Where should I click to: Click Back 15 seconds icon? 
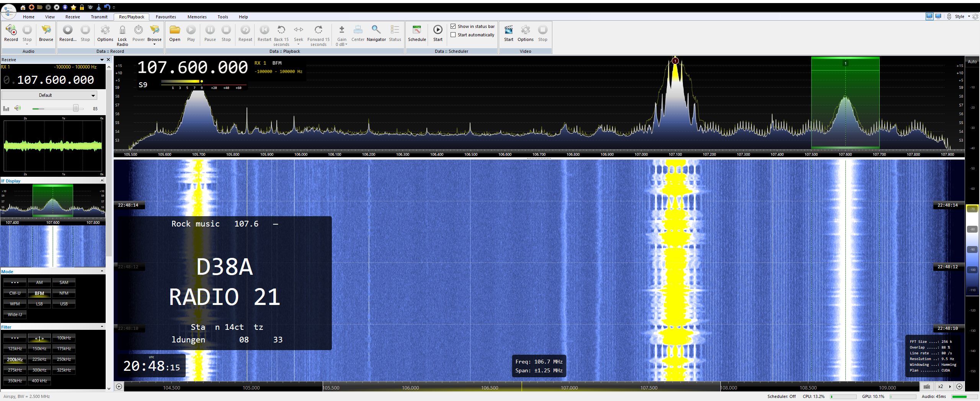click(281, 30)
